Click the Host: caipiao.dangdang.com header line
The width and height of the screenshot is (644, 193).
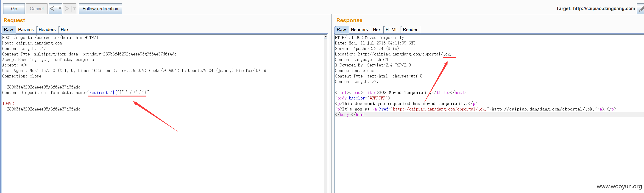(32, 43)
